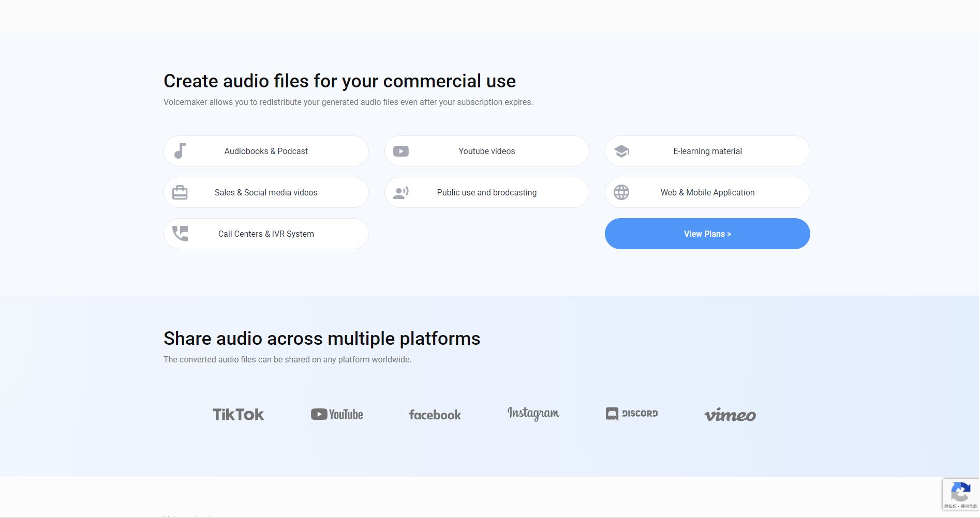Select the Youtube videos use case
Viewport: 980px width, 518px height.
[486, 151]
